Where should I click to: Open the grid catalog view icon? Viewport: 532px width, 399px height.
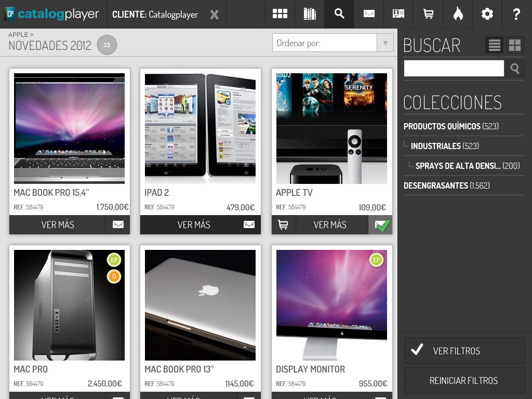tap(280, 14)
